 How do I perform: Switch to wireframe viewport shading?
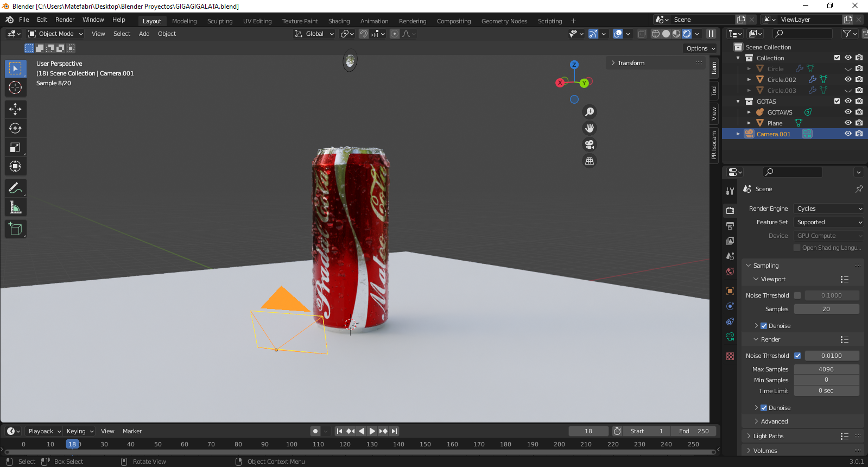(656, 34)
